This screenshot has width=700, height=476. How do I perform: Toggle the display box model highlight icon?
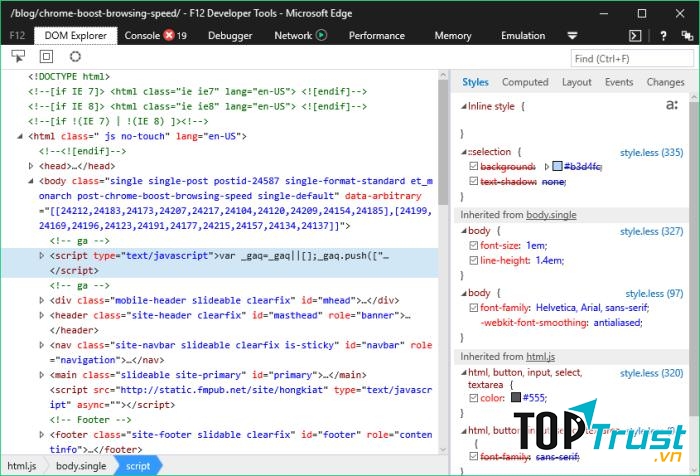(45, 59)
